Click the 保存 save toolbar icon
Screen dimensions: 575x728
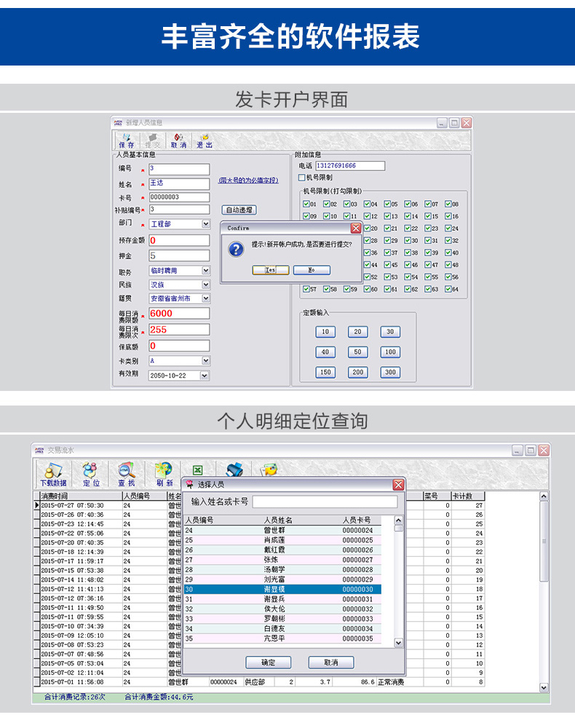tap(127, 141)
